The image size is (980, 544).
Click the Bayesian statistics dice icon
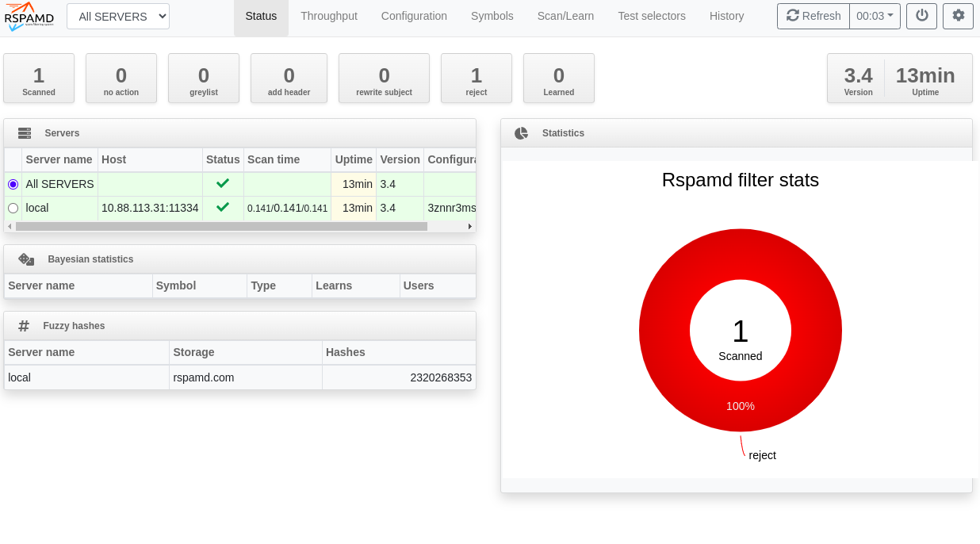(26, 259)
